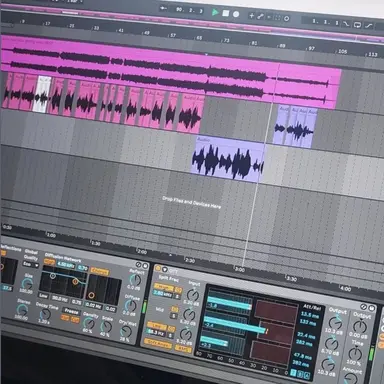This screenshot has width=384, height=384.
Task: Adjust the mid band Input gain knob
Action: click(189, 314)
